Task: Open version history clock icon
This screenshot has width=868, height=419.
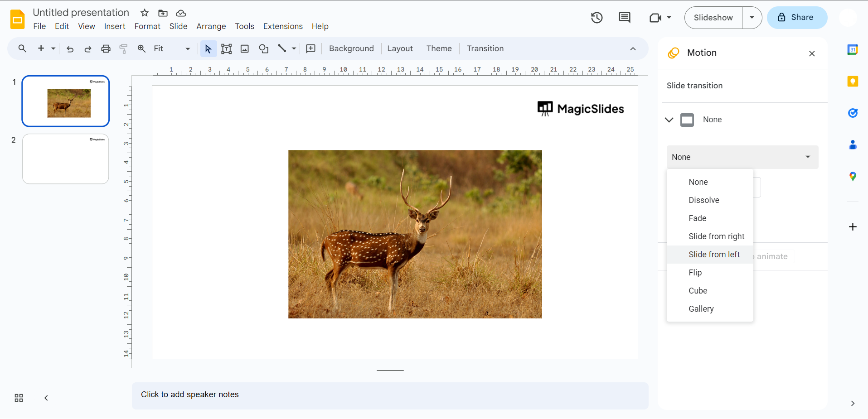Action: [x=596, y=18]
